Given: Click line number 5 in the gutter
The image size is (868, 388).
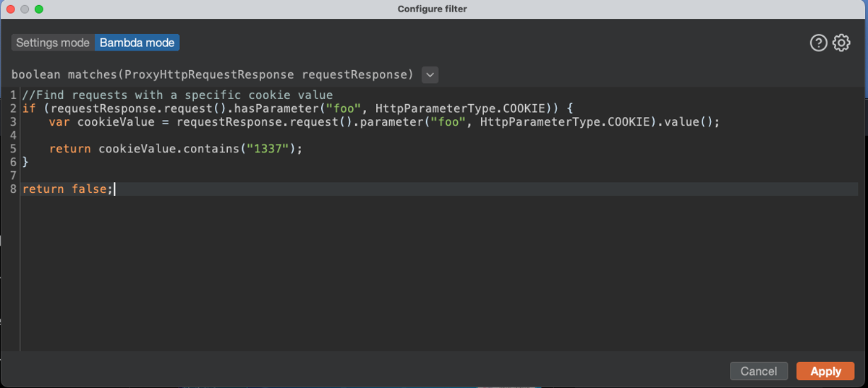Looking at the screenshot, I should (14, 148).
